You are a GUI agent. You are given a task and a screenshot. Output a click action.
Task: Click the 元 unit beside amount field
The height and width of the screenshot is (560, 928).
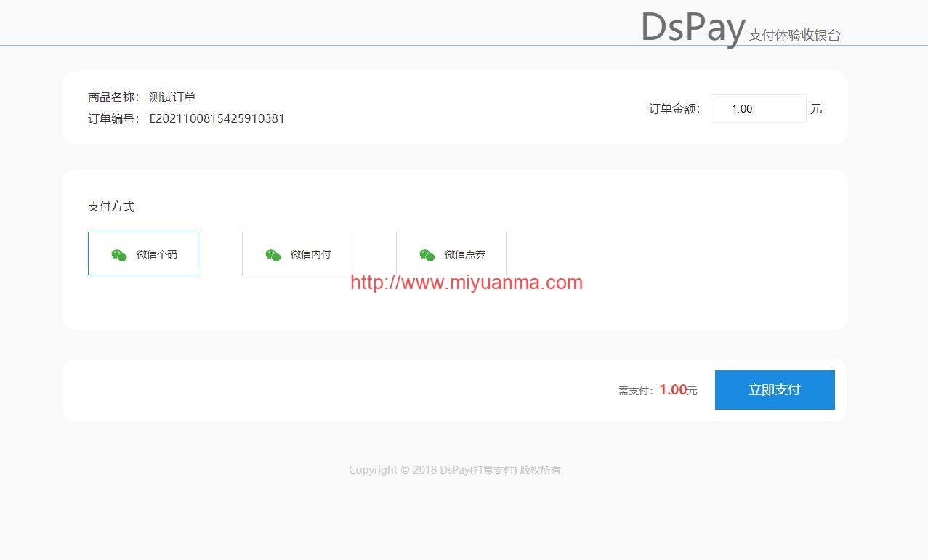pos(816,109)
